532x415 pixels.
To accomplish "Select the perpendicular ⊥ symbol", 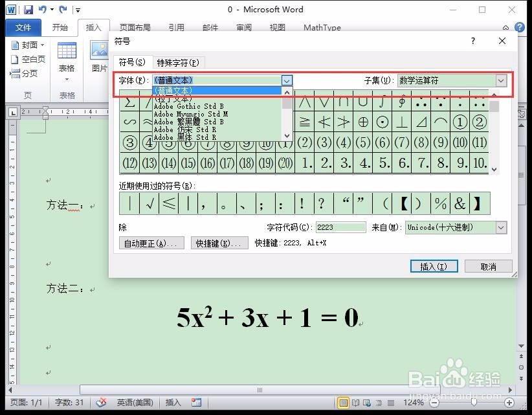I will coord(402,122).
